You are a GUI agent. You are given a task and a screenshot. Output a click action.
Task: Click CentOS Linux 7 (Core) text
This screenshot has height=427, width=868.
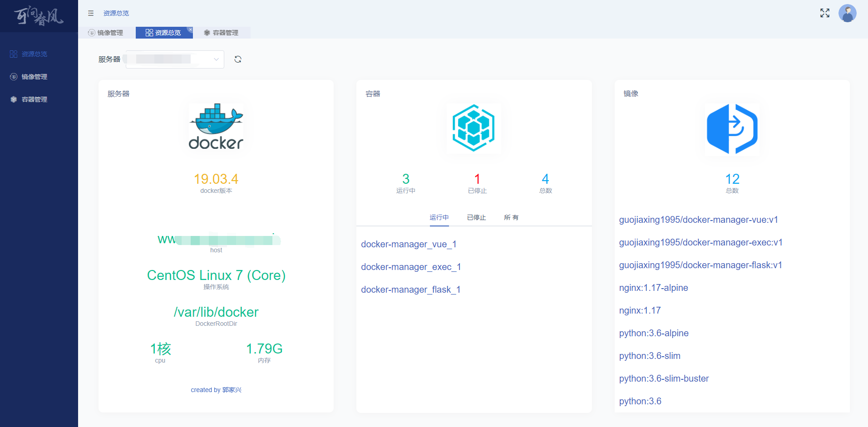[216, 275]
